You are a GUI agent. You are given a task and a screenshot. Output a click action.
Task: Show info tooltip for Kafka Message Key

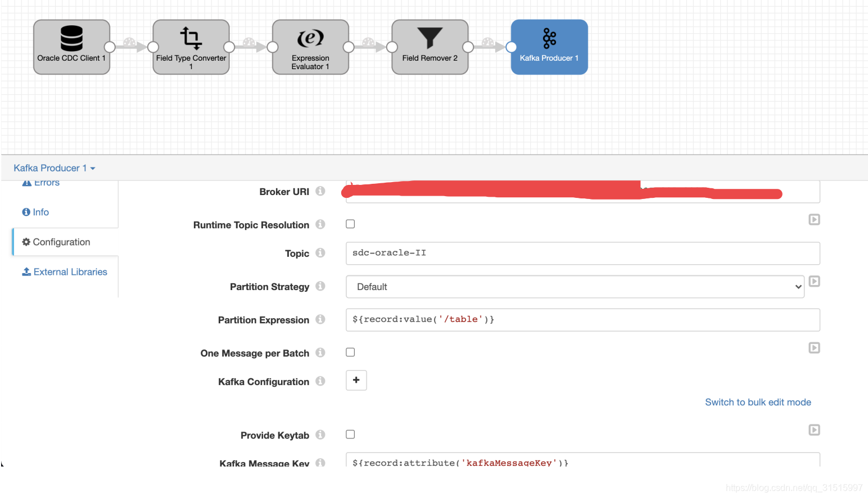[320, 463]
